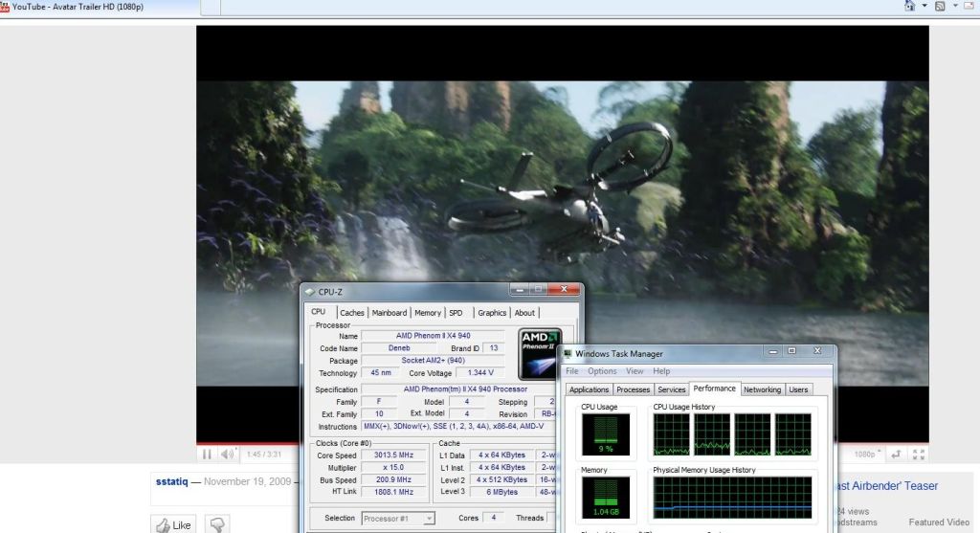
Task: Open the Memory tab in CPU-Z
Action: click(428, 312)
